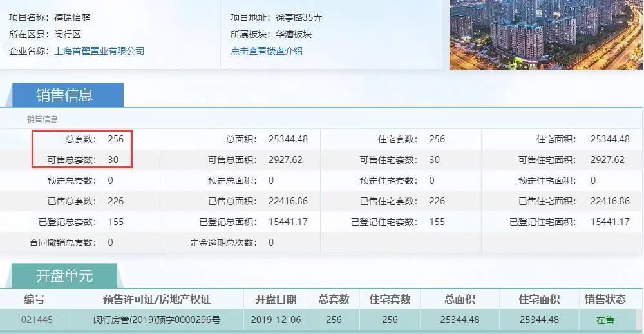The height and width of the screenshot is (334, 644).
Task: Click the 销售状态 column header
Action: pyautogui.click(x=605, y=299)
